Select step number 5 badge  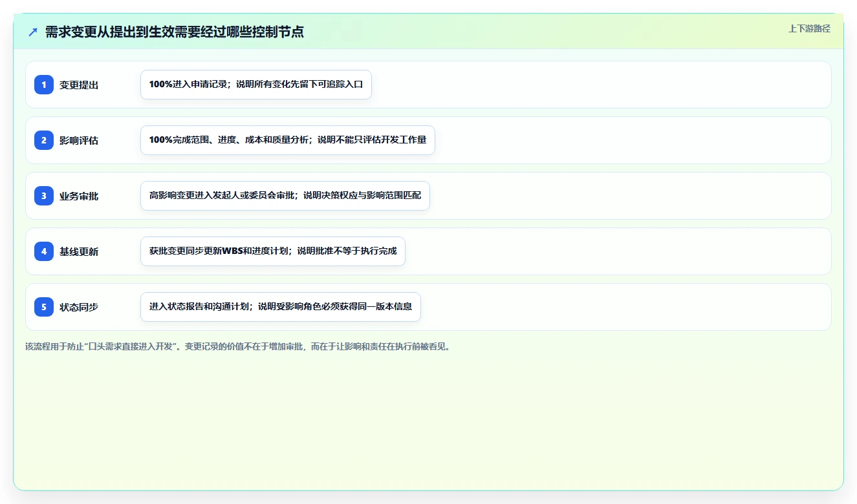click(x=44, y=307)
